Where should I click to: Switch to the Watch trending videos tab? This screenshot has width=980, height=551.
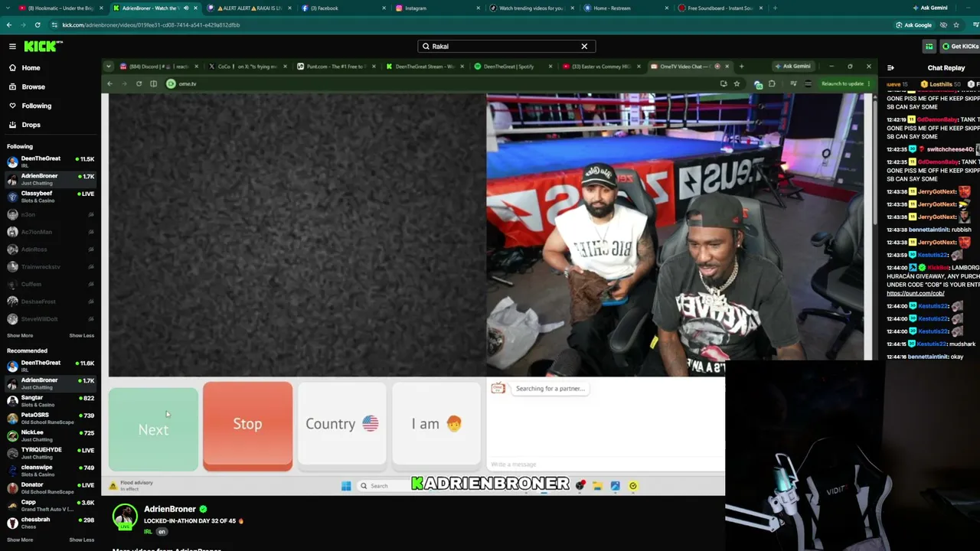531,8
